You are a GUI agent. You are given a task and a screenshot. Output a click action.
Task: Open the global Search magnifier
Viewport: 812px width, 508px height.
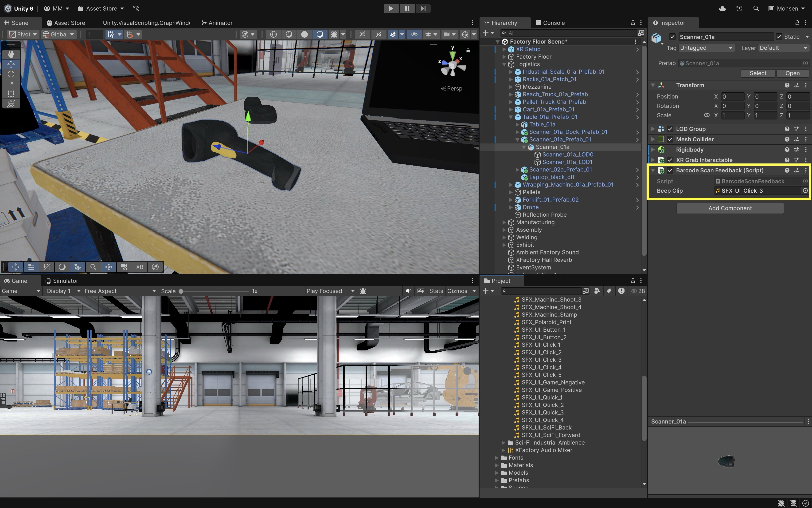[756, 8]
